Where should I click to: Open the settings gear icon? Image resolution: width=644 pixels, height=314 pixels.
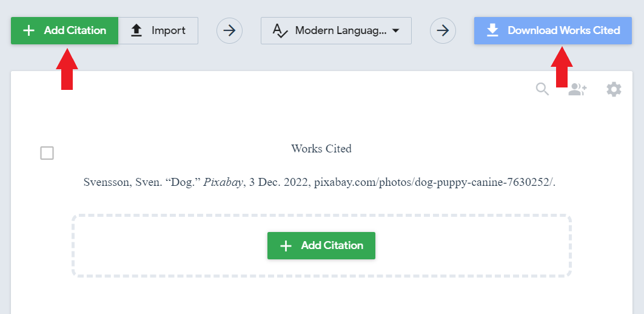[614, 89]
